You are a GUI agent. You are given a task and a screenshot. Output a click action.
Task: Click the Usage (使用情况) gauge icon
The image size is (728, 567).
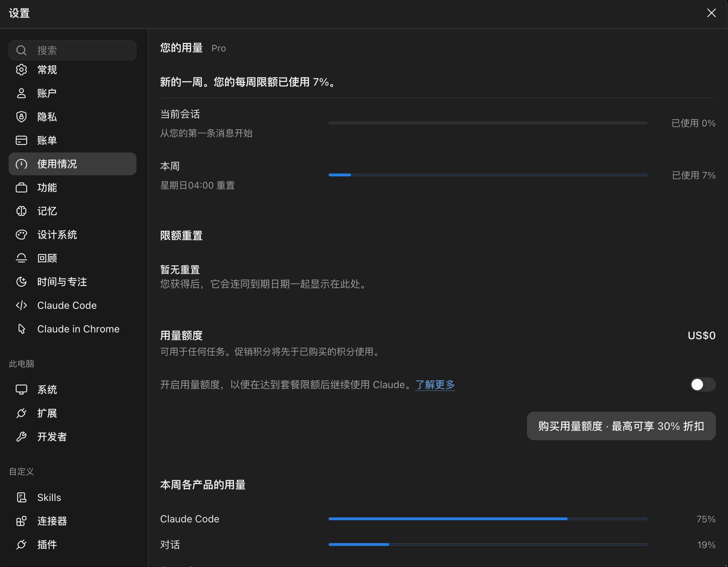pyautogui.click(x=21, y=164)
